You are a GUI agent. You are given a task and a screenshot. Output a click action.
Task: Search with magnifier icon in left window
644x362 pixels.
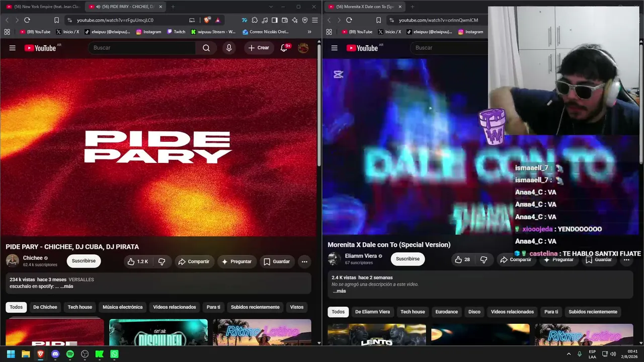click(206, 48)
